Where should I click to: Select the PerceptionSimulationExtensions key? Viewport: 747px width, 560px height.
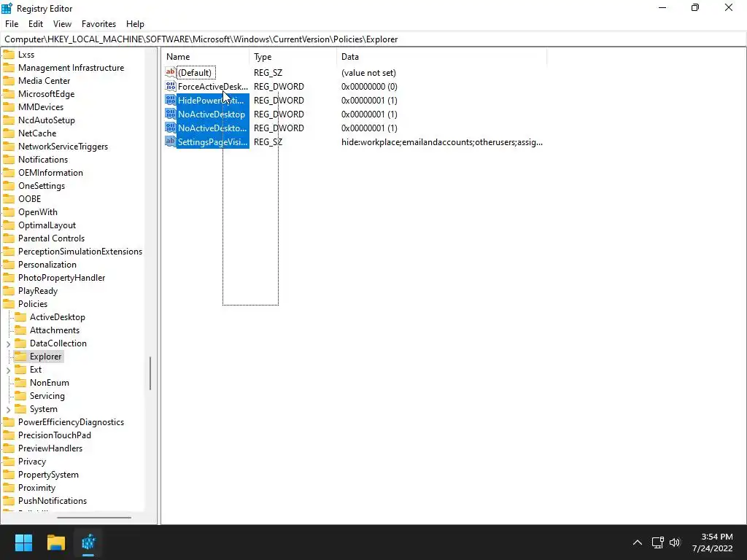pos(80,252)
